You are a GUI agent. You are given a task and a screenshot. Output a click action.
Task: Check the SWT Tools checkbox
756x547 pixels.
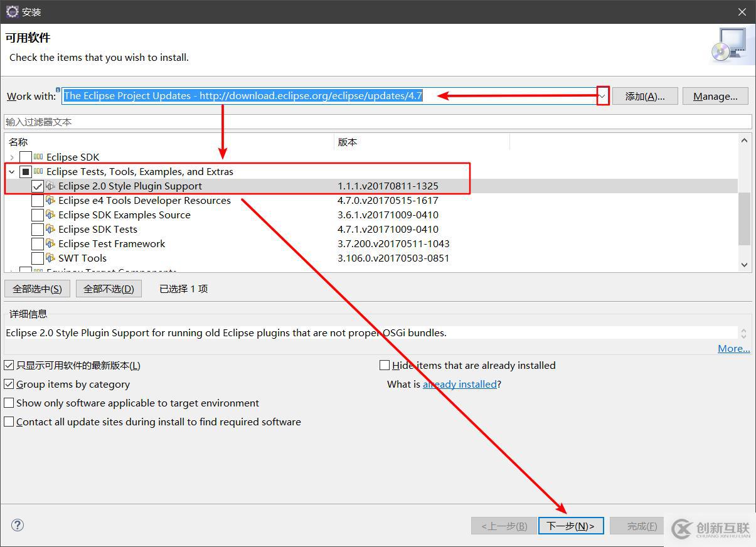pos(38,258)
